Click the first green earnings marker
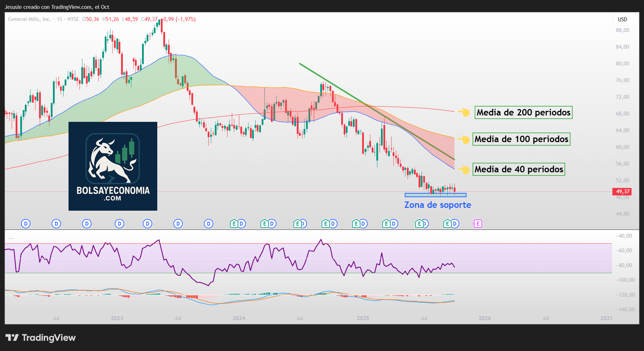Viewport: 644px width, 351px height. click(x=234, y=223)
